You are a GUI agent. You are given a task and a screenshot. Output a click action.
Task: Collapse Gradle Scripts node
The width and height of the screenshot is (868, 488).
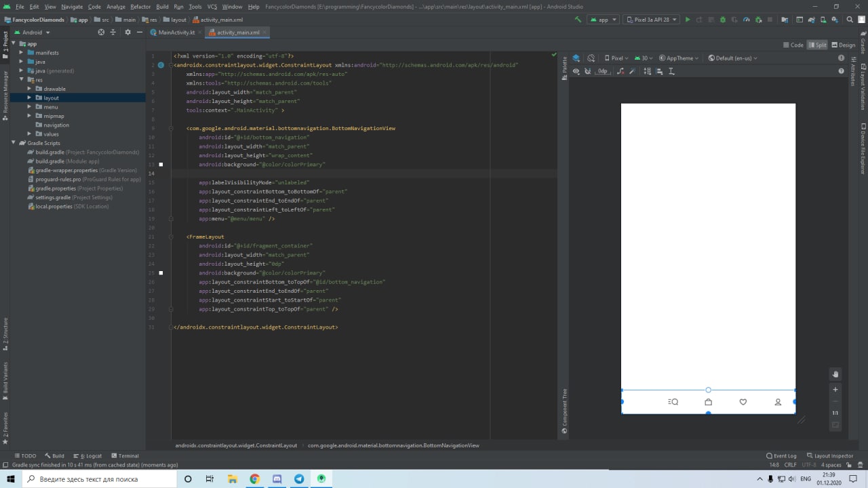[14, 143]
